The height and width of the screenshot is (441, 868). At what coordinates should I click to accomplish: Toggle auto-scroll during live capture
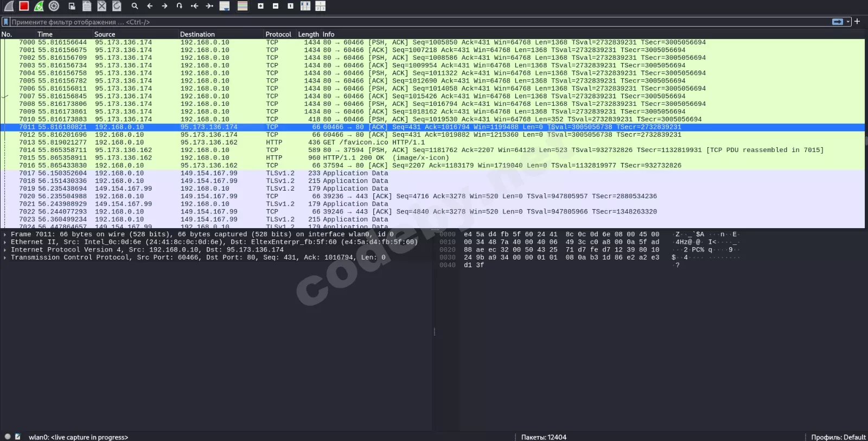point(225,6)
